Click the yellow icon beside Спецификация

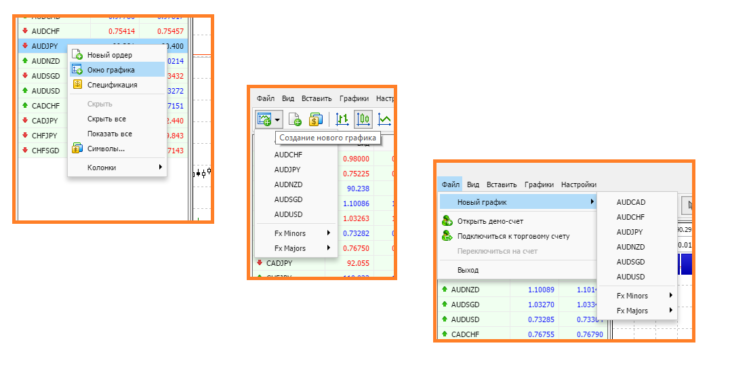pyautogui.click(x=77, y=84)
